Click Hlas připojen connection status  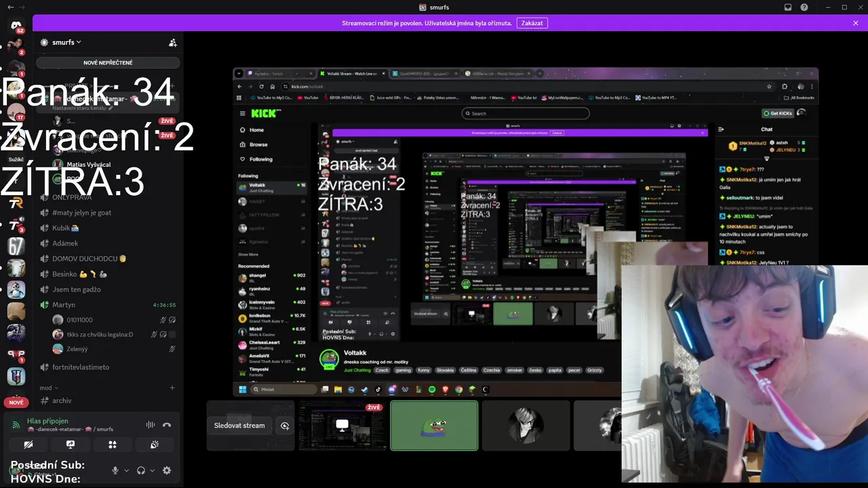click(x=47, y=421)
